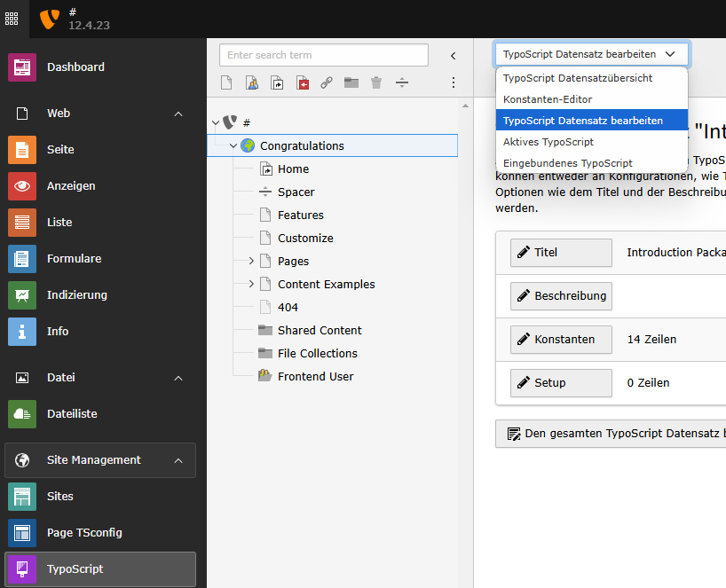
Task: Pick the mount point page icon
Action: (x=303, y=82)
